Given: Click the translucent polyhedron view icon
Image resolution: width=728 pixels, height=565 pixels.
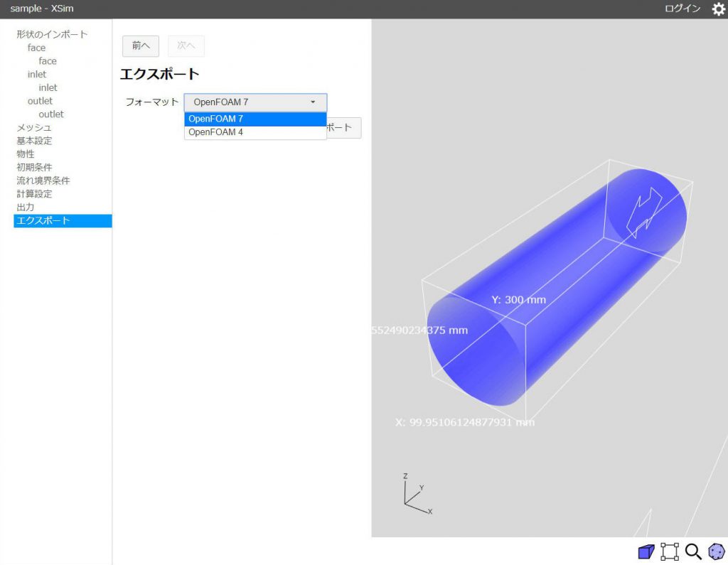Looking at the screenshot, I should 717,551.
